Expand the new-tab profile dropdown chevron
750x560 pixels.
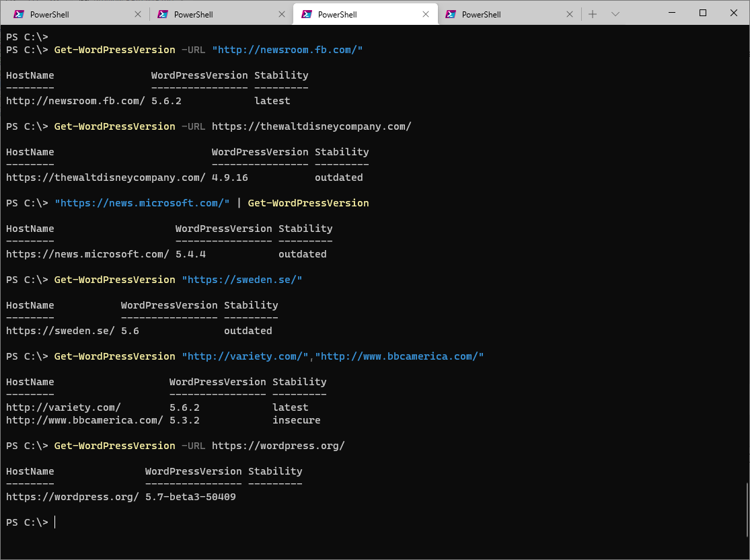pyautogui.click(x=615, y=14)
